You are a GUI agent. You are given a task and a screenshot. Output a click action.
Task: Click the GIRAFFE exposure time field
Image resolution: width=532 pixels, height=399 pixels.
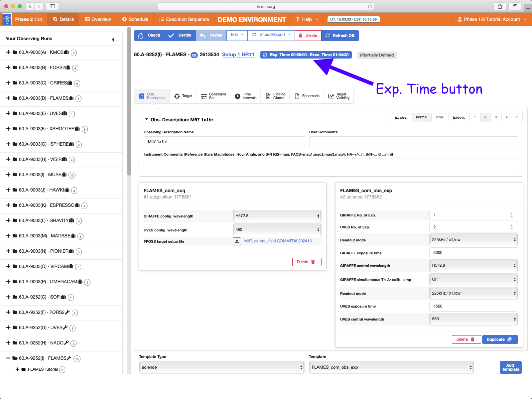[x=473, y=253]
